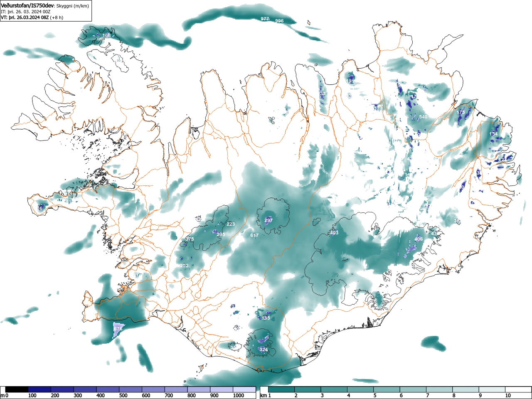Click the value 168 in the Westfjords

[x=107, y=35]
